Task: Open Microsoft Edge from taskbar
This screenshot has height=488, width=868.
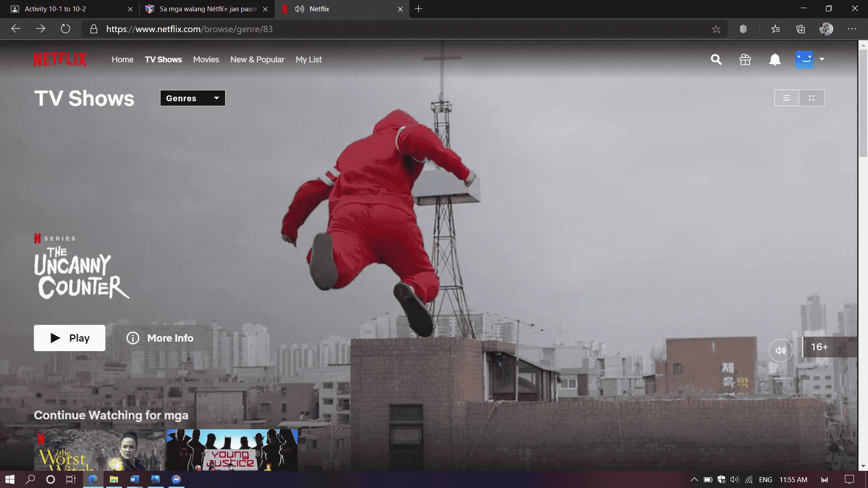Action: pos(93,479)
